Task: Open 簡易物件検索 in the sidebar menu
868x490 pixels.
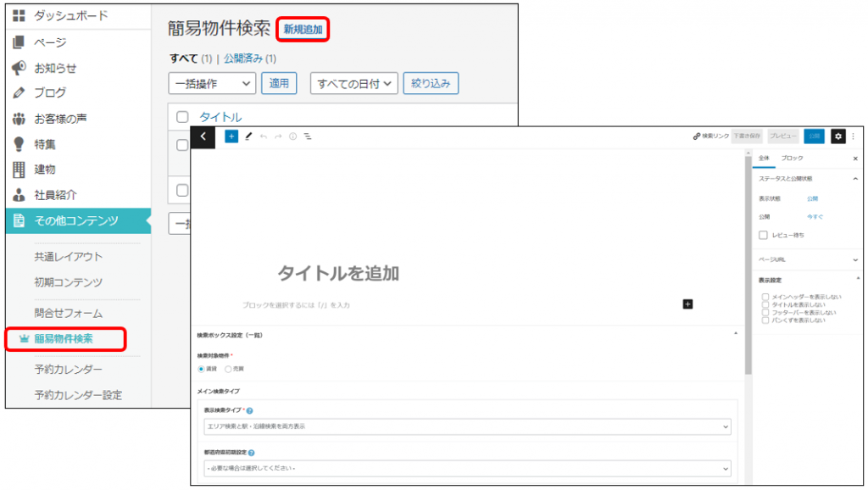Action: point(66,339)
